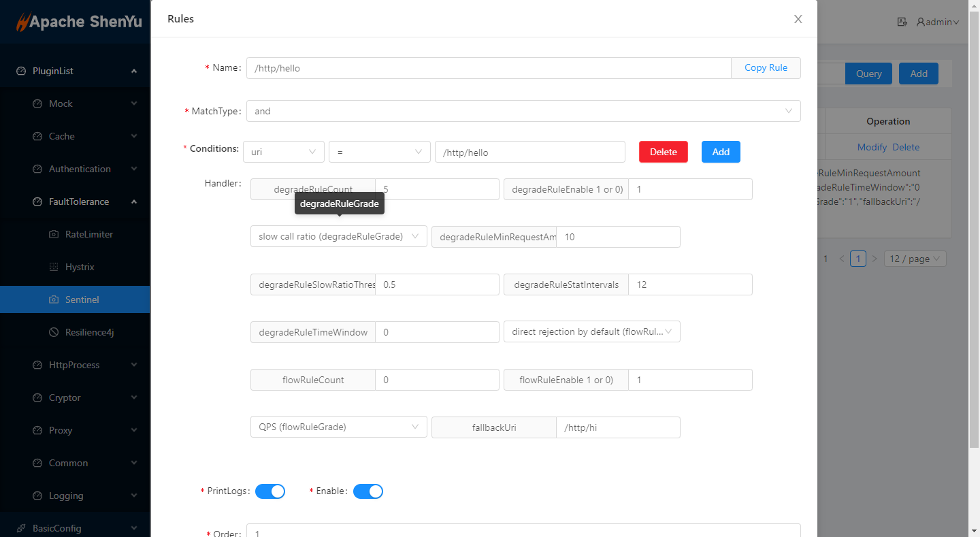Screen dimensions: 980x537
Task: Open the 12 / page size dropdown
Action: [915, 259]
